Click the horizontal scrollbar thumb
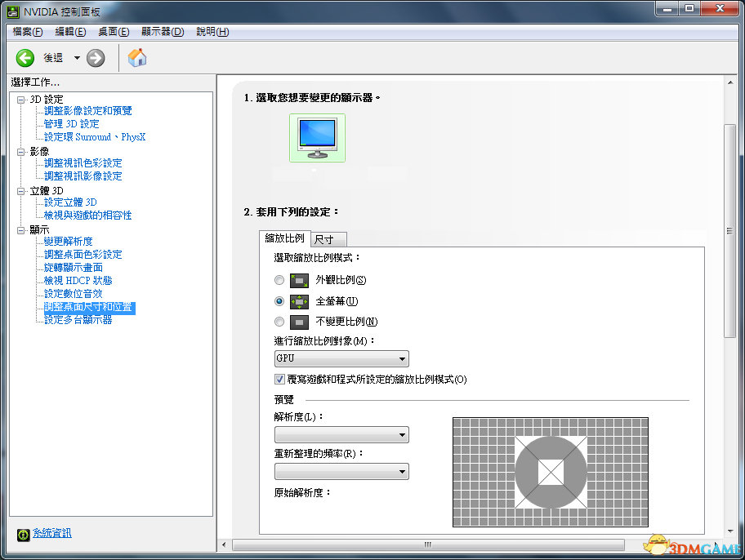 [428, 544]
